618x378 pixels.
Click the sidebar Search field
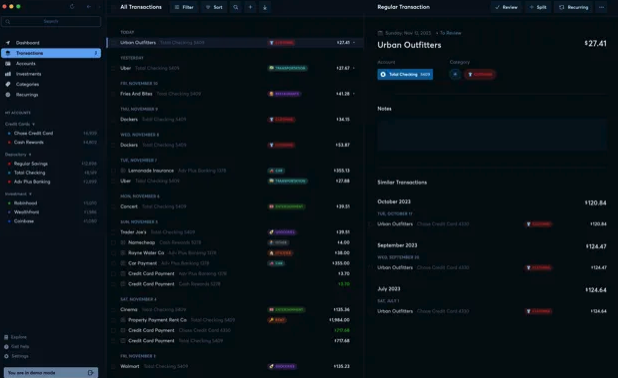tap(51, 21)
